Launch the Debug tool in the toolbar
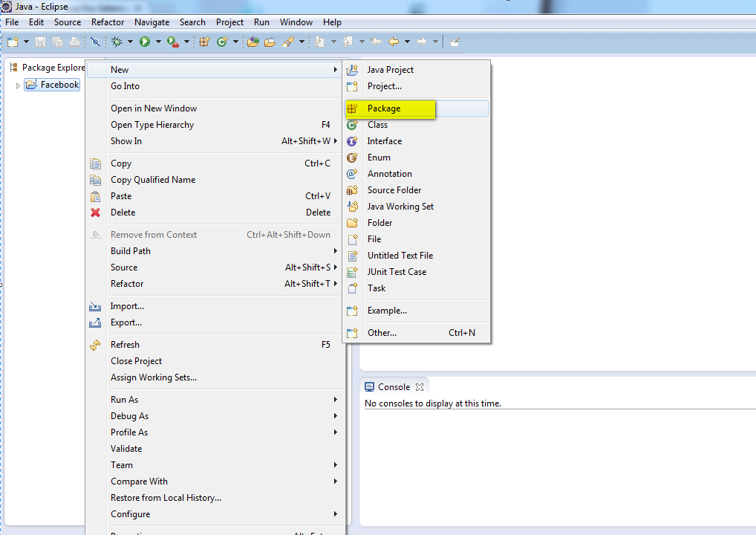Image resolution: width=756 pixels, height=535 pixels. [117, 42]
